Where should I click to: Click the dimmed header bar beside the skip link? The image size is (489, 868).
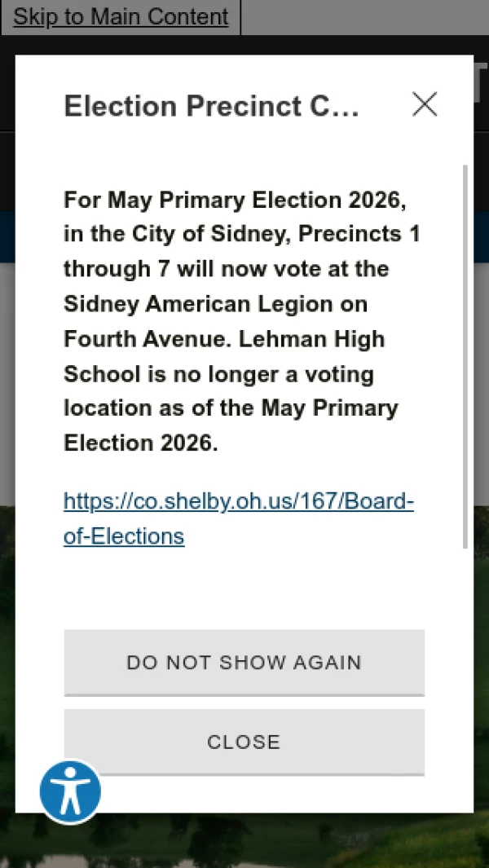pyautogui.click(x=364, y=16)
